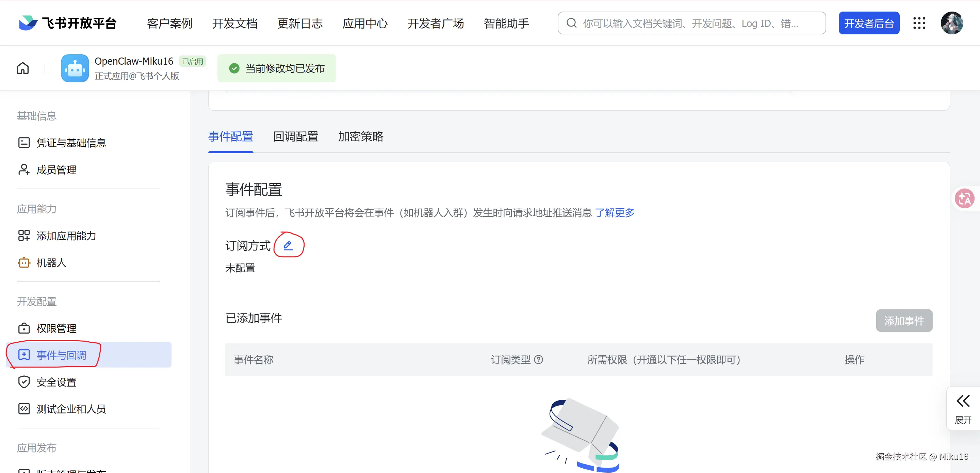Click the 开发者后台 button
Viewport: 980px width, 473px height.
click(x=868, y=23)
